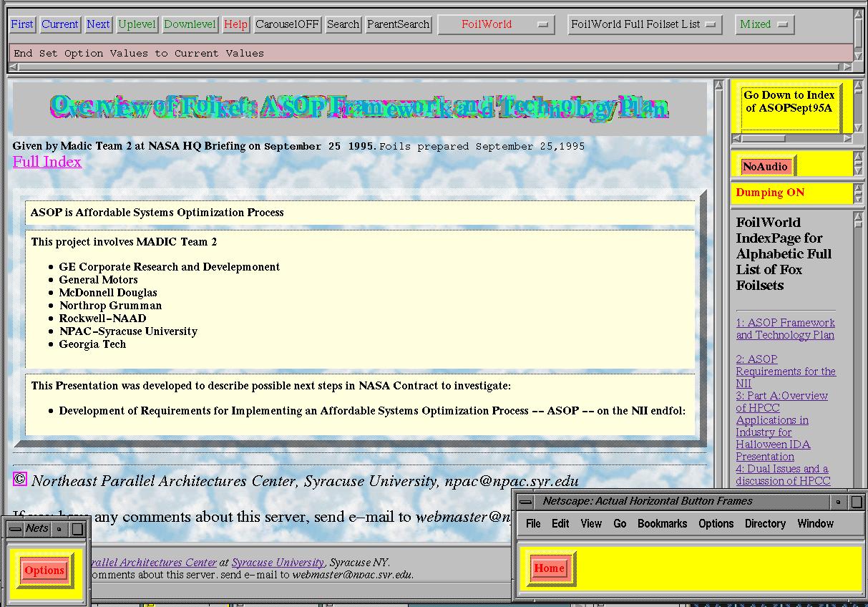Click the red Home button
The height and width of the screenshot is (607, 868).
[550, 568]
